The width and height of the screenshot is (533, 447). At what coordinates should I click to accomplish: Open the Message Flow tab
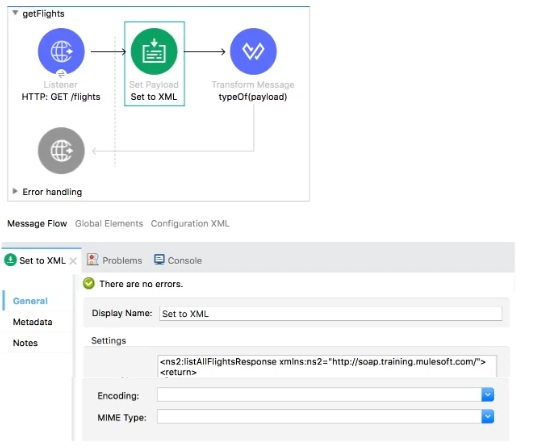click(37, 224)
